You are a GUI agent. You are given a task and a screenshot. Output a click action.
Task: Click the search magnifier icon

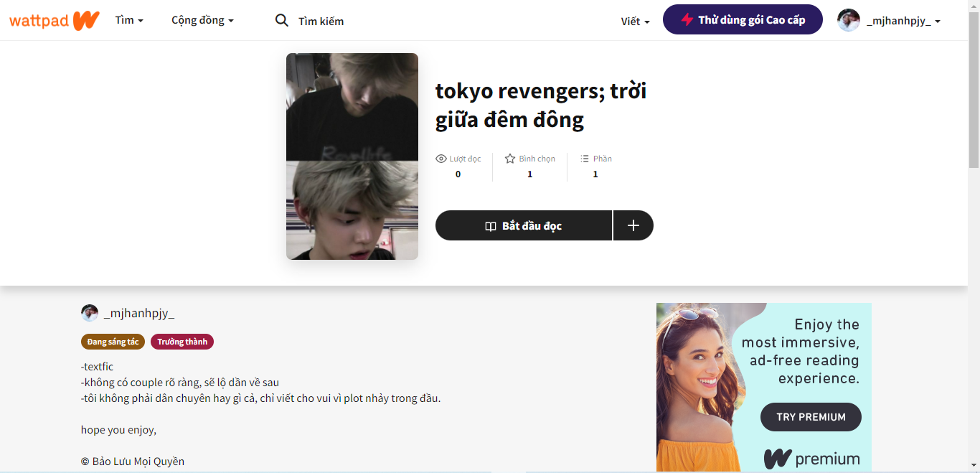(282, 21)
